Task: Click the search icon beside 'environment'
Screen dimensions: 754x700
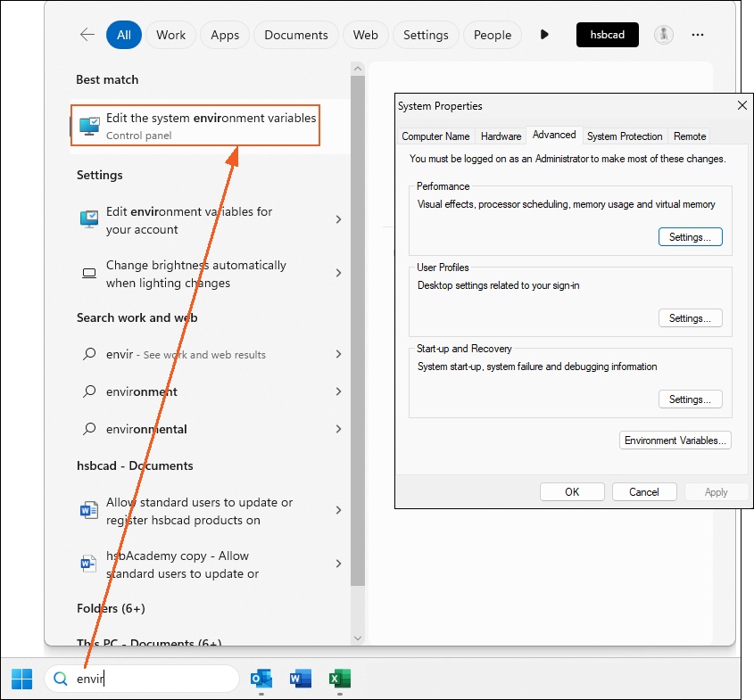Action: [x=89, y=391]
